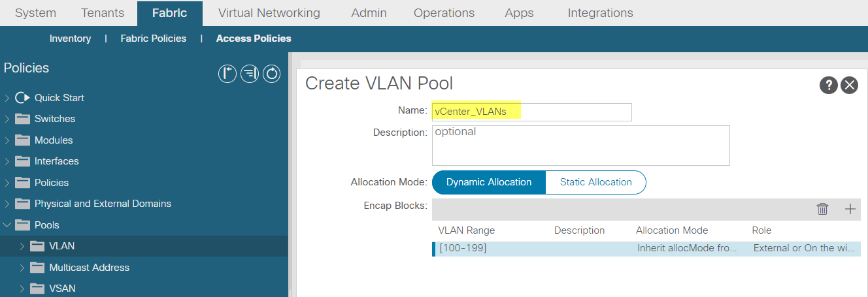Select Dynamic Allocation mode
Screen dimensions: 868x297
point(488,182)
